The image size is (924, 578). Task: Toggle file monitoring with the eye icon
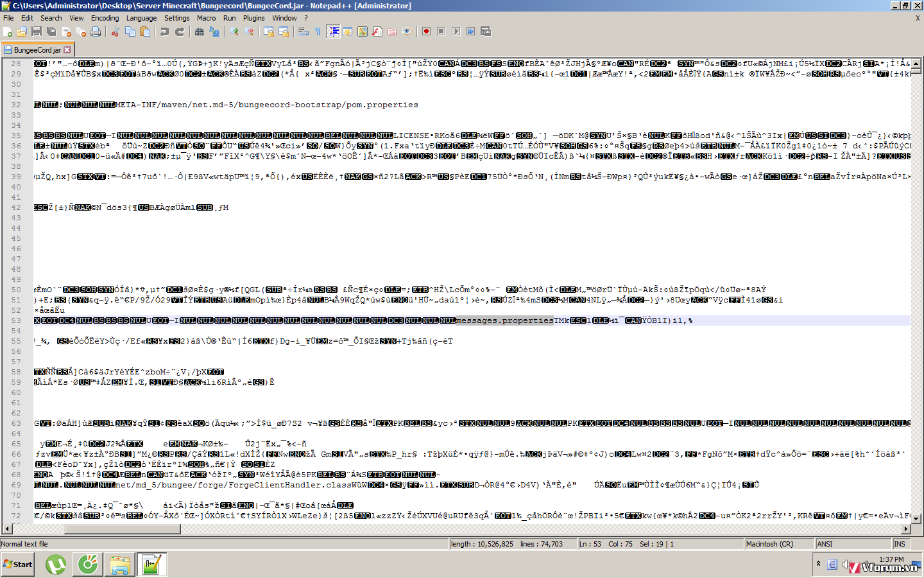(x=407, y=31)
